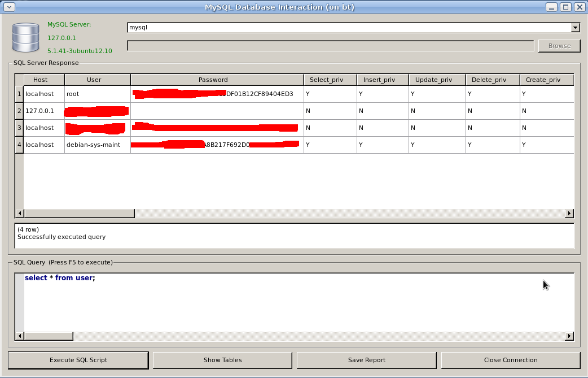Screen dimensions: 588x378
Task: Click the User column header
Action: click(x=94, y=80)
